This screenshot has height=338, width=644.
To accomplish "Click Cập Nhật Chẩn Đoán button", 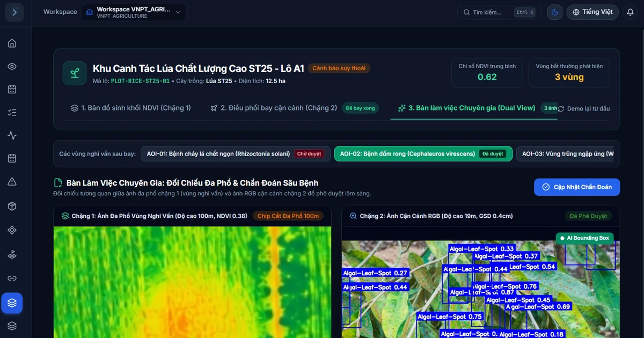I will [x=577, y=187].
